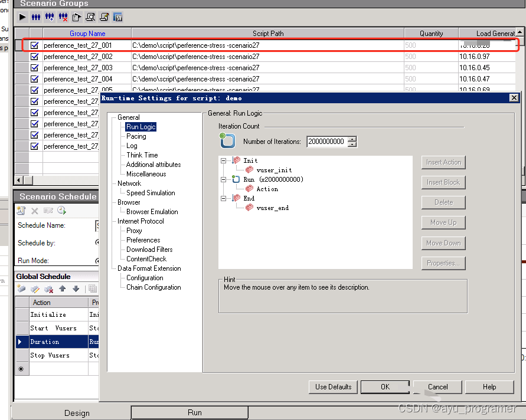Click the Group Name column header
The height and width of the screenshot is (420, 526).
(87, 33)
